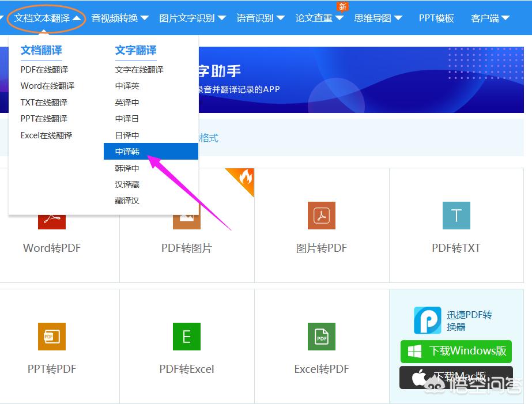Viewport: 532px width, 404px height.
Task: Select Excel在线翻译 from menu
Action: 47,135
